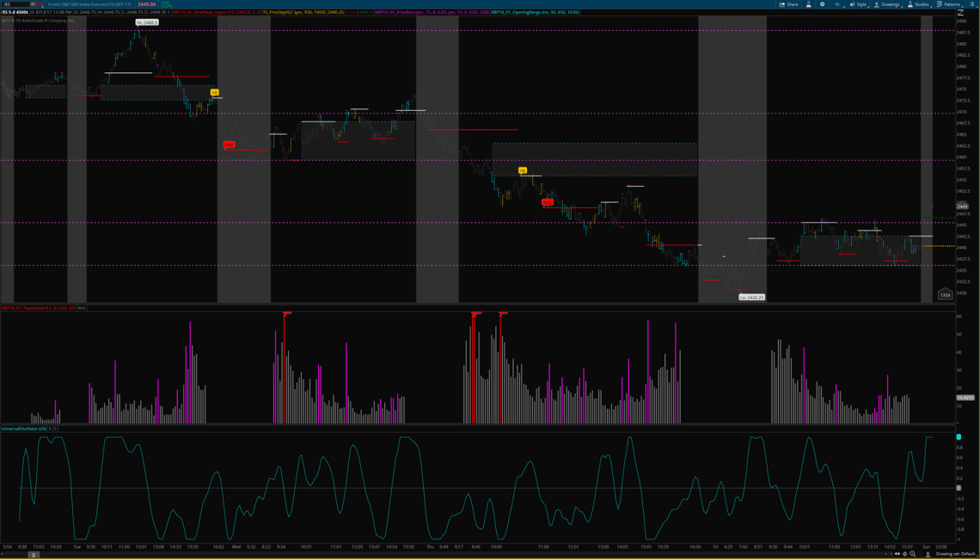The width and height of the screenshot is (980, 559).
Task: Open the Drawings menu
Action: tap(887, 4)
